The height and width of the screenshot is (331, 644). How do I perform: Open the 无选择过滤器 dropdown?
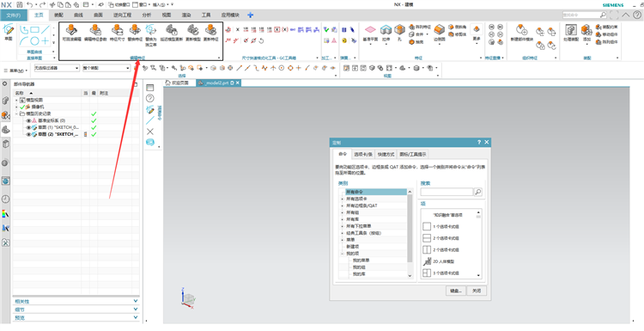(57, 68)
